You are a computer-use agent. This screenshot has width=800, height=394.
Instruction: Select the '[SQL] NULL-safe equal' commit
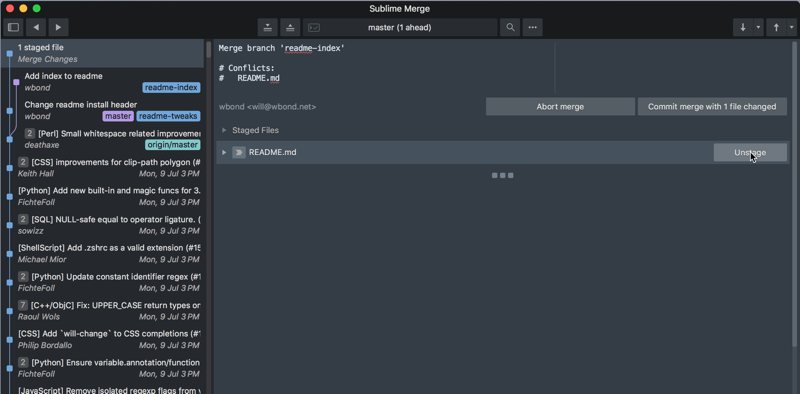coord(103,225)
